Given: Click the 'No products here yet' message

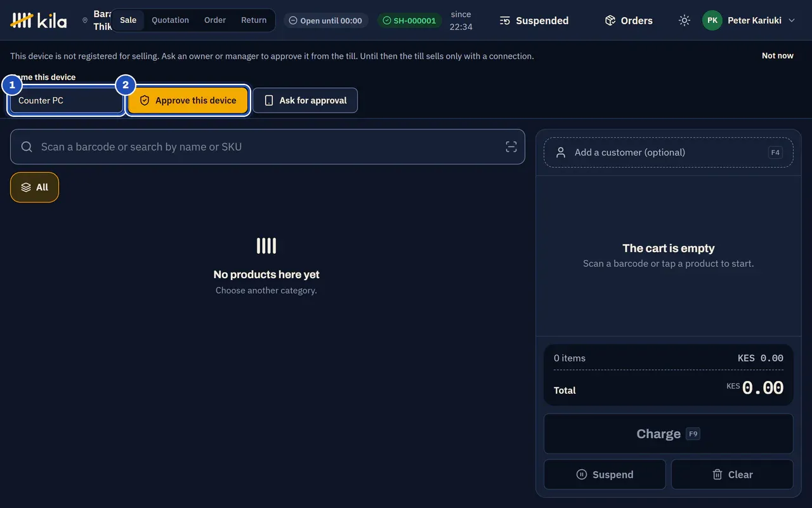Looking at the screenshot, I should click(x=266, y=274).
